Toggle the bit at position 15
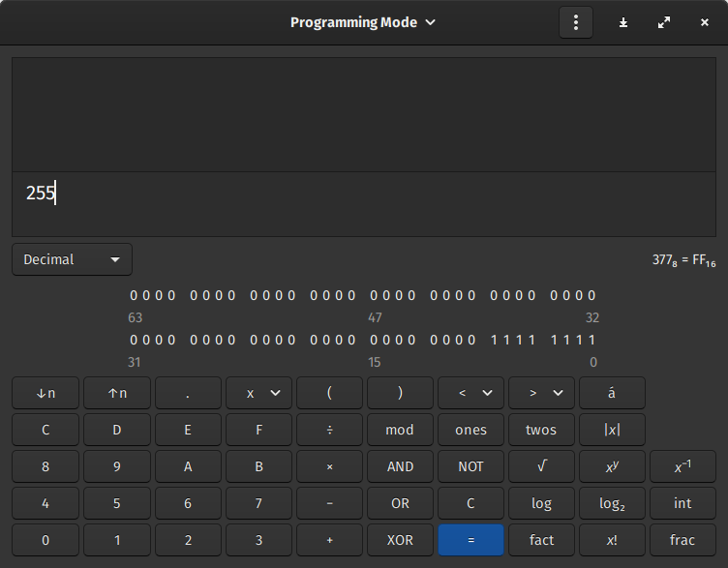The width and height of the screenshot is (728, 568). click(x=374, y=340)
